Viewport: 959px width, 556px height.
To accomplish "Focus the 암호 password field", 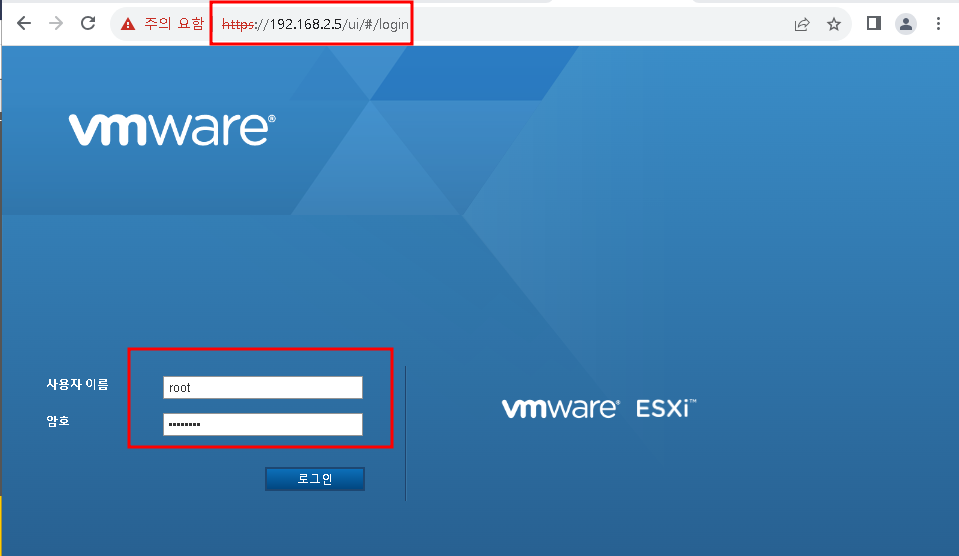I will (263, 424).
